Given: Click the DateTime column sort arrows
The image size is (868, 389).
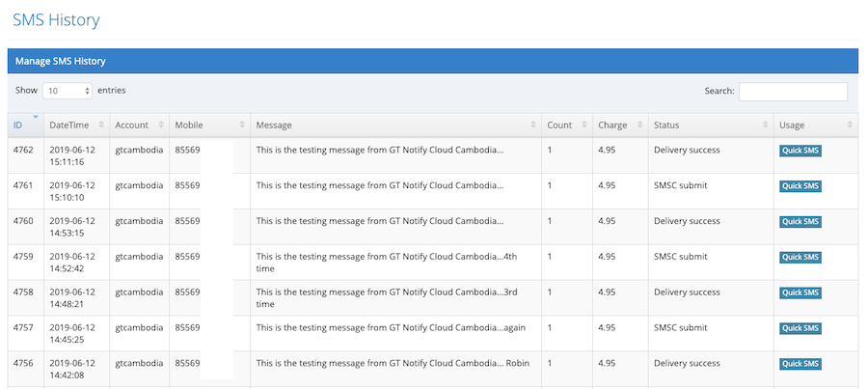Looking at the screenshot, I should tap(101, 125).
